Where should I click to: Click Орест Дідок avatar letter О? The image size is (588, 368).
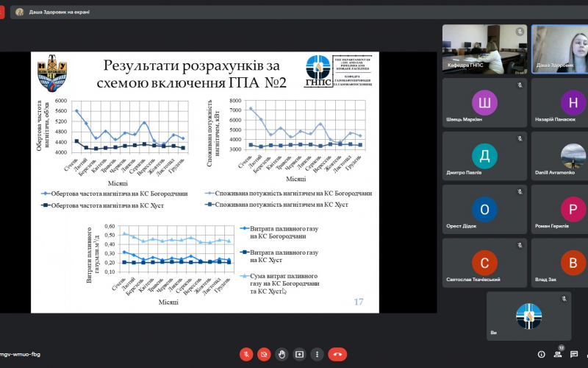[484, 209]
